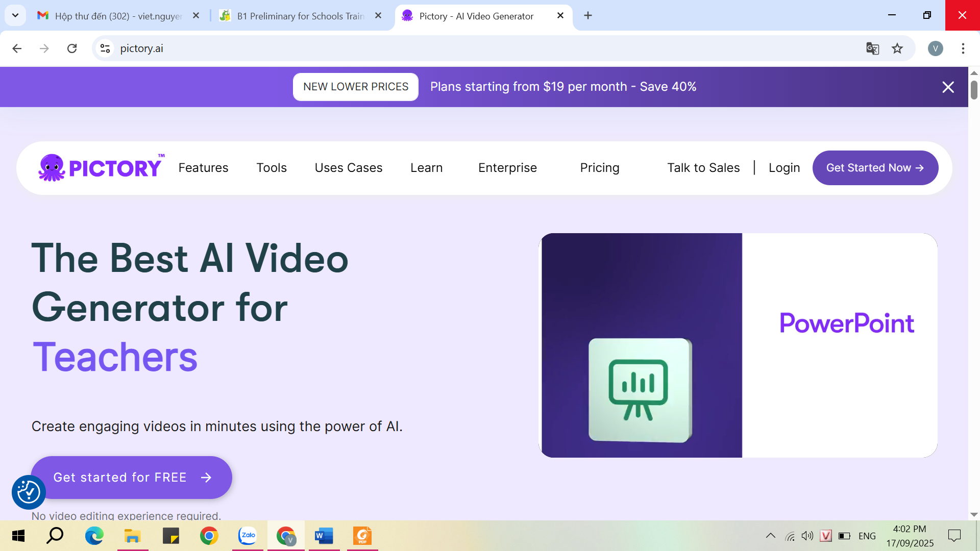Open the Enterprise menu

(507, 168)
